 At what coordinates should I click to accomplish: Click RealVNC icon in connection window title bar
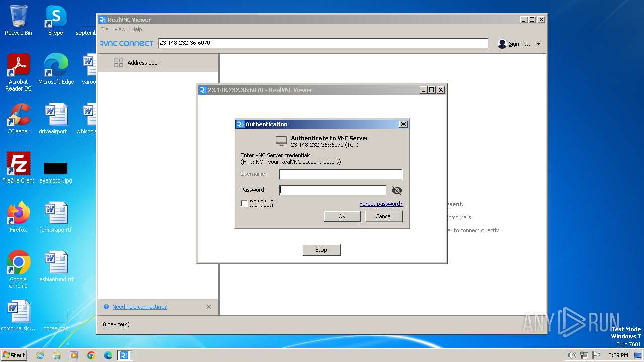pos(203,90)
